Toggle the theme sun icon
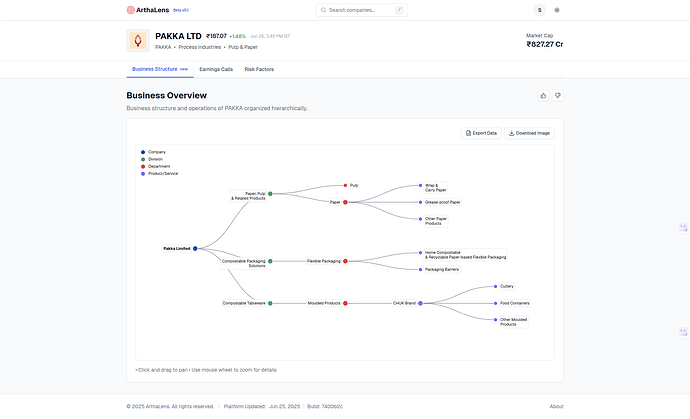 click(557, 10)
